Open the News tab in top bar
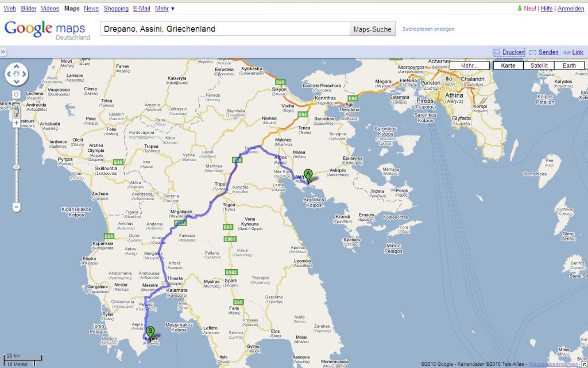Screen dimensions: 588x368 coord(91,8)
